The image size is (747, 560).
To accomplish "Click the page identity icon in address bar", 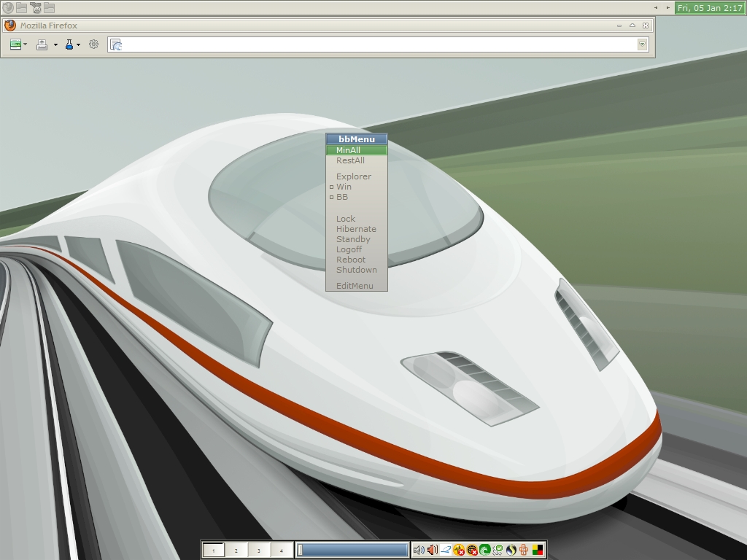I will [x=116, y=44].
